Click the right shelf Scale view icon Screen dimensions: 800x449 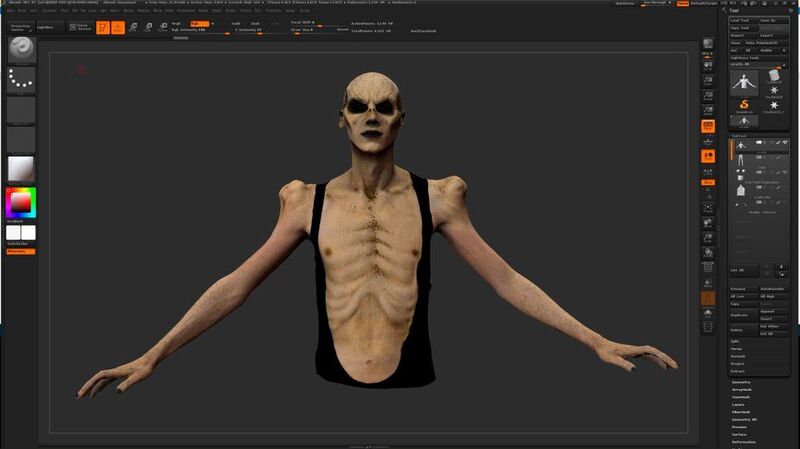tap(708, 238)
